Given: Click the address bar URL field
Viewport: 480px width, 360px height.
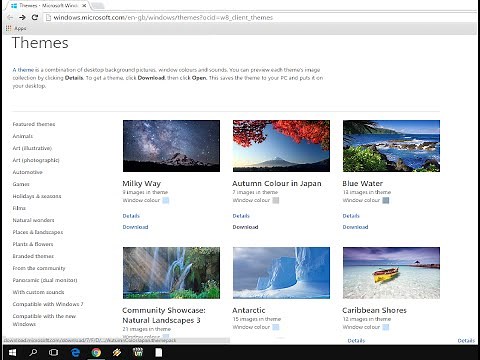Looking at the screenshot, I should pyautogui.click(x=260, y=17).
